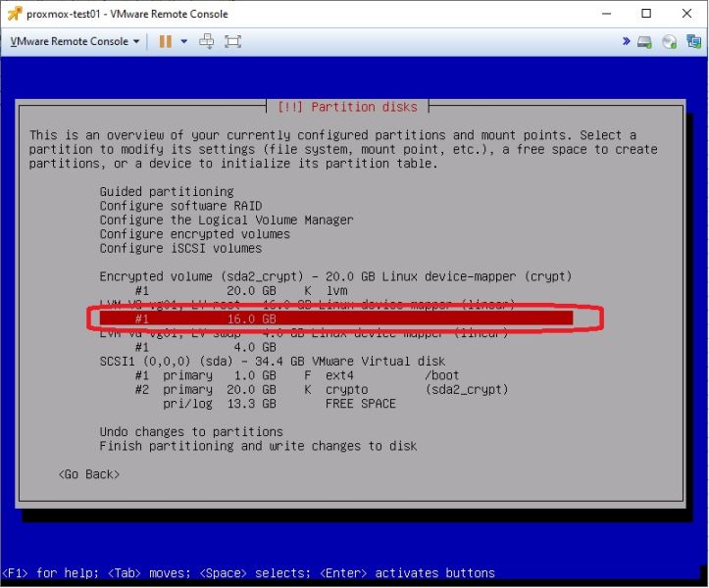709x588 pixels.
Task: Click the hard disk device icon
Action: click(x=644, y=42)
